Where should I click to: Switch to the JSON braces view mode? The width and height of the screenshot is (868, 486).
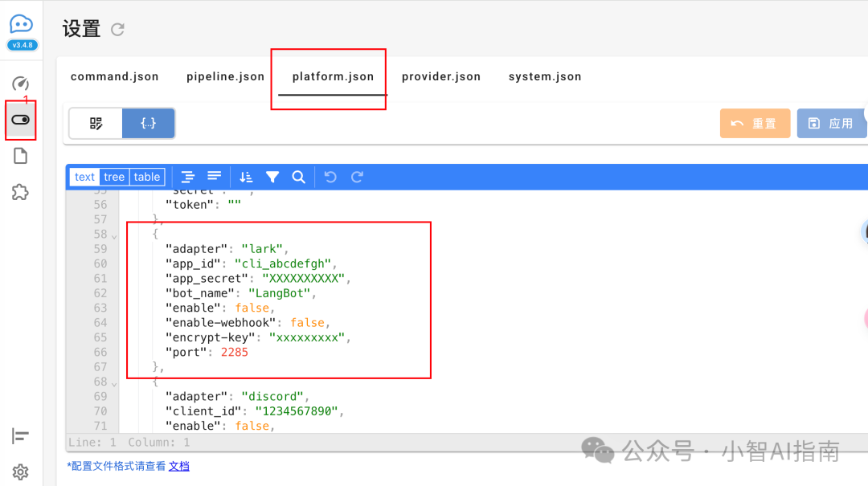pos(148,124)
